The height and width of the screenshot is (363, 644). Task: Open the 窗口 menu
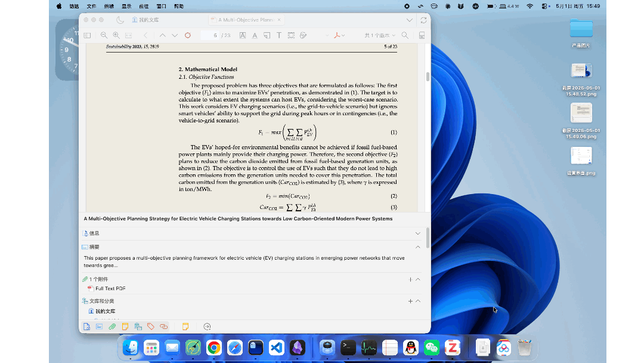pyautogui.click(x=162, y=6)
